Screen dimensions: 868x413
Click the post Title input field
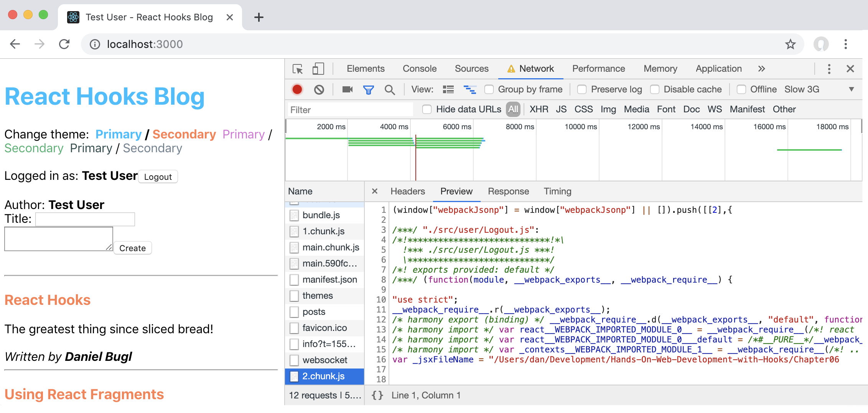(85, 219)
